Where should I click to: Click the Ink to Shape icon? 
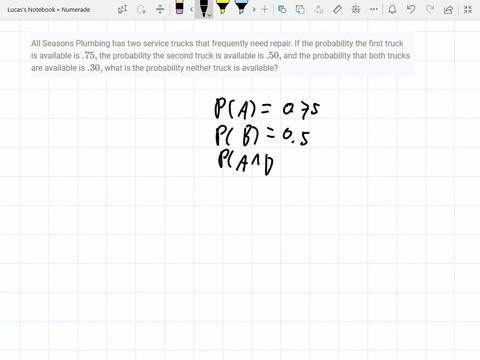[300, 9]
